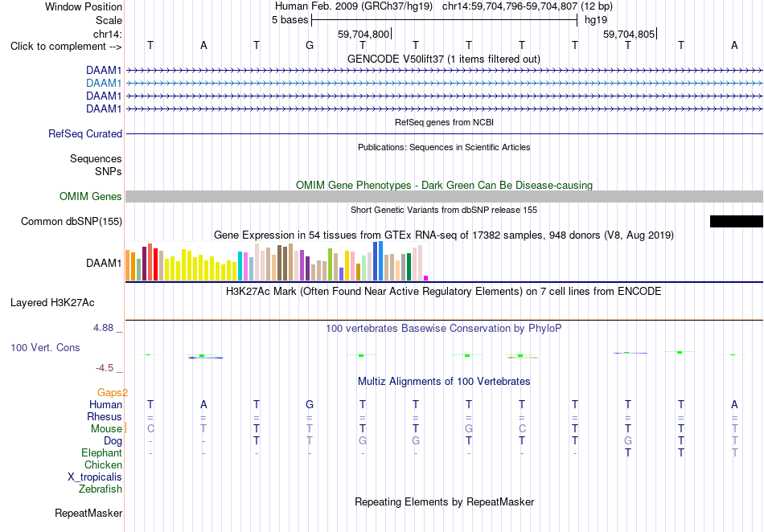Click the "59,704,805" coordinate marker
Image resolution: width=764 pixels, height=532 pixels.
coord(629,34)
